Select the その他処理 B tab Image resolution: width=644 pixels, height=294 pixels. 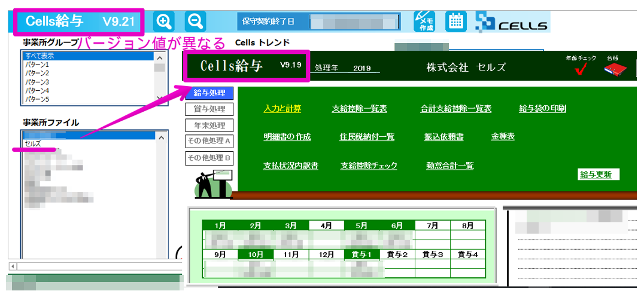(209, 158)
